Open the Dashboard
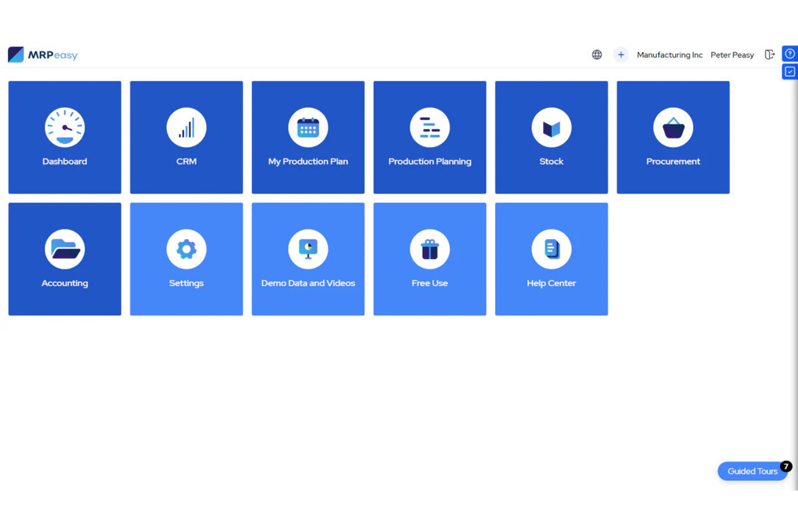The height and width of the screenshot is (532, 798). (65, 137)
